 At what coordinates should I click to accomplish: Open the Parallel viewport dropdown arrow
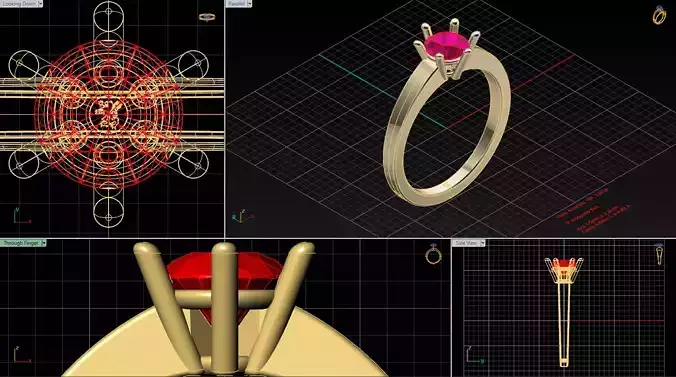point(249,3)
